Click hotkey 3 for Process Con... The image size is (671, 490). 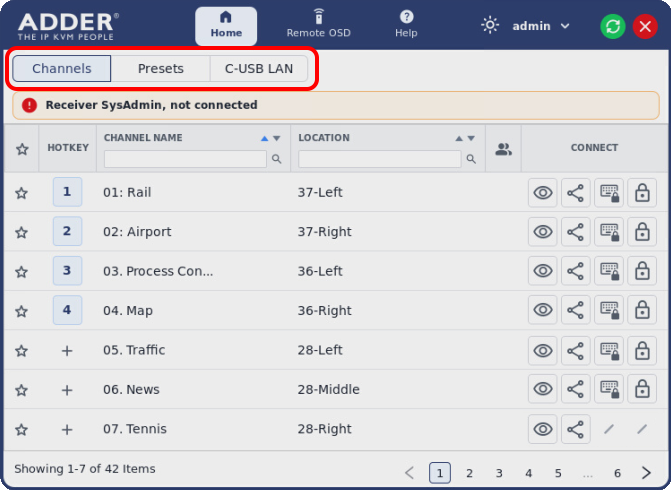(67, 270)
